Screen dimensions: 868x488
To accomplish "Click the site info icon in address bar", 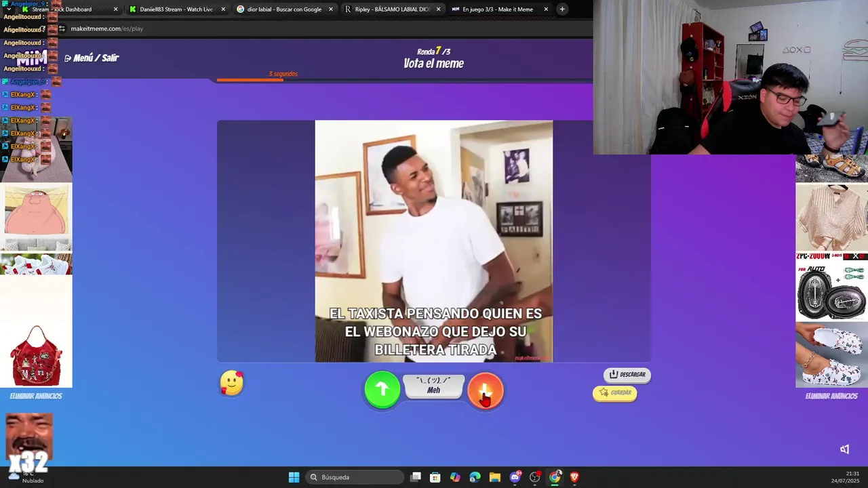I will pos(62,28).
